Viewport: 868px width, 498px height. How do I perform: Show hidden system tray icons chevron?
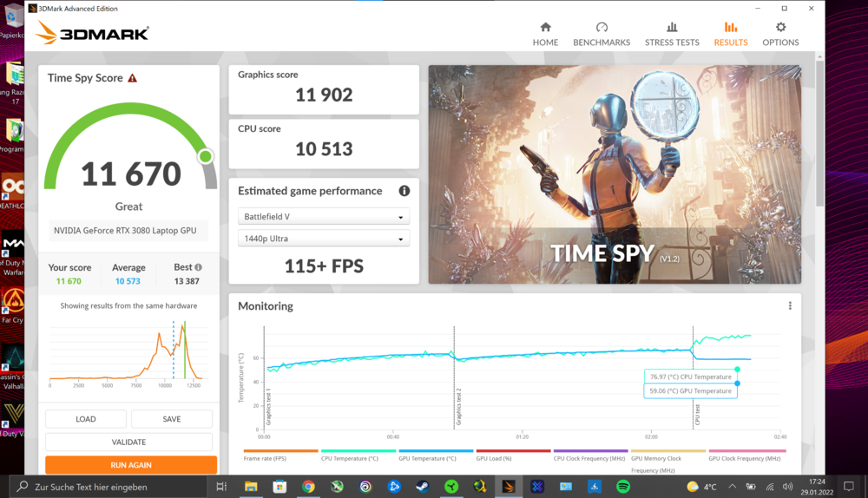point(731,487)
